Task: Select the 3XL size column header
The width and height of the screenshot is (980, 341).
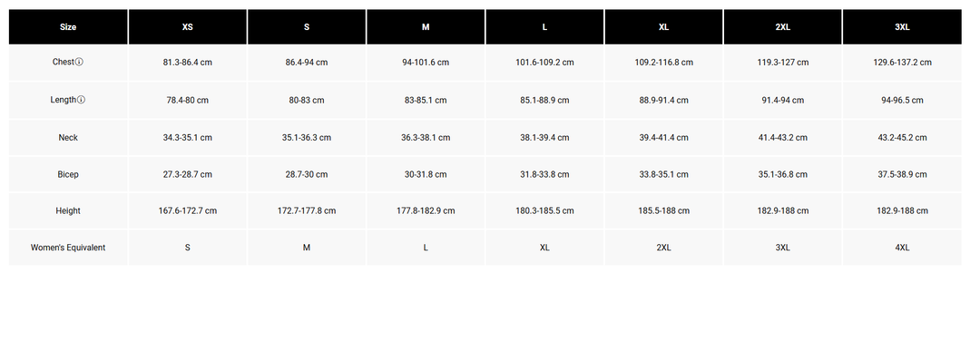Action: pyautogui.click(x=902, y=27)
